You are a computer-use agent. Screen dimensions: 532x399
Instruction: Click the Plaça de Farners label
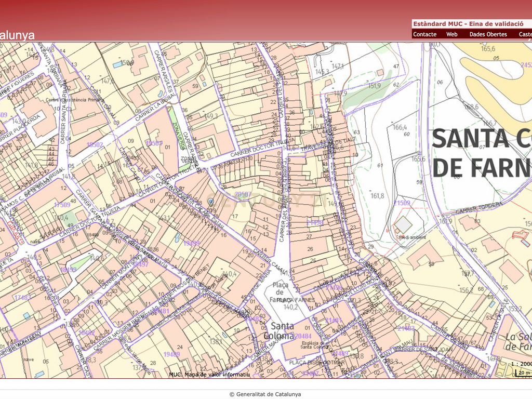[280, 292]
